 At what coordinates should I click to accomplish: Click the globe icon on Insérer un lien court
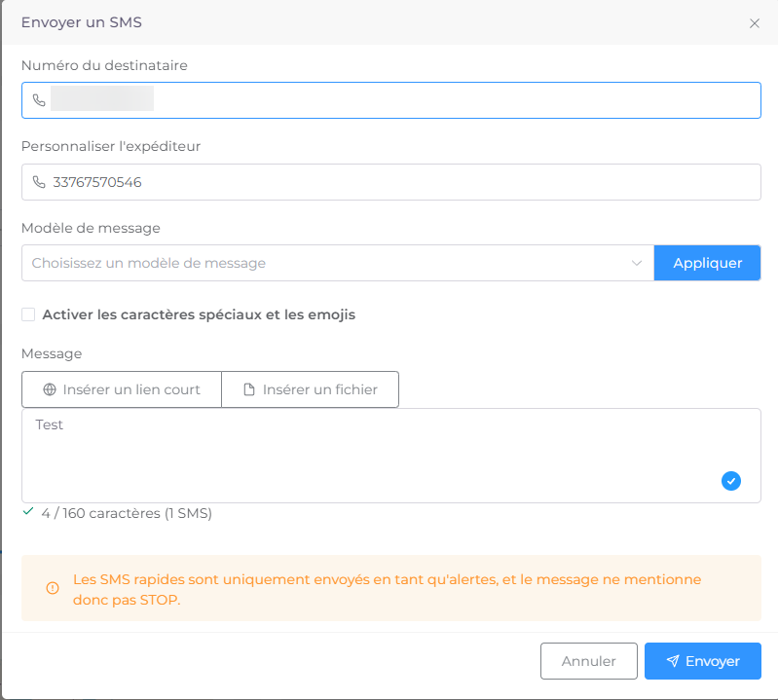(x=50, y=389)
